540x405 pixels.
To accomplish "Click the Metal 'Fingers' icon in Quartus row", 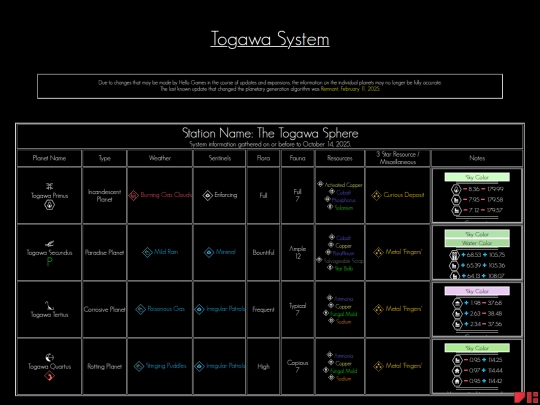I will pyautogui.click(x=378, y=366).
